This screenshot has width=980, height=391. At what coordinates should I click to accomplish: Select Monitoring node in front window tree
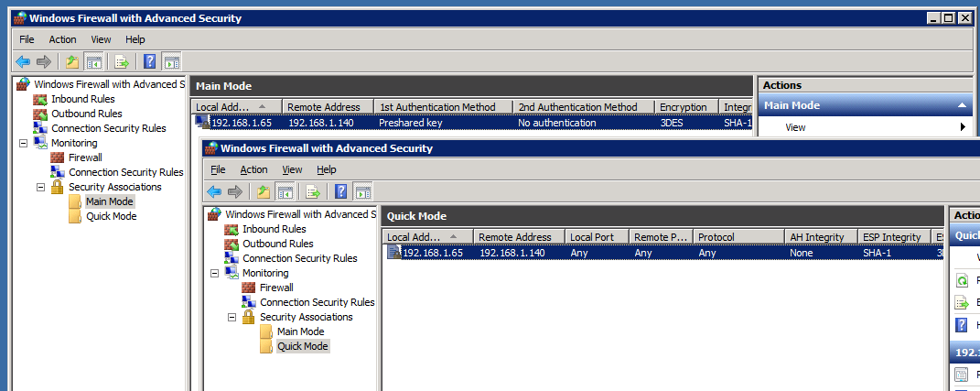pos(265,274)
